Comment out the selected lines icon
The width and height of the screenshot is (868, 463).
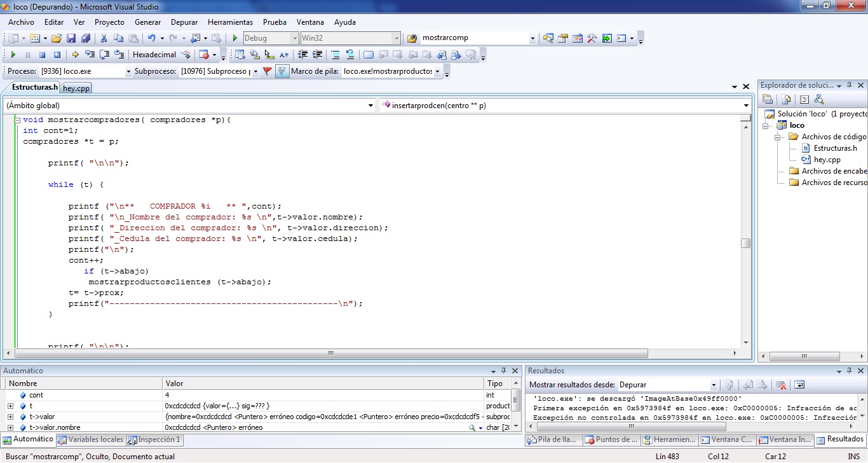336,55
